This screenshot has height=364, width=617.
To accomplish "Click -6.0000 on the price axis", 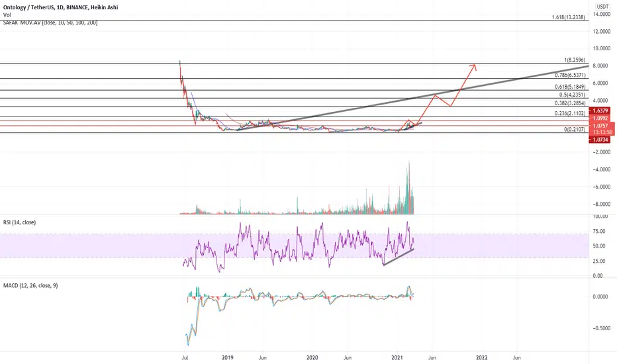I will pyautogui.click(x=602, y=187).
